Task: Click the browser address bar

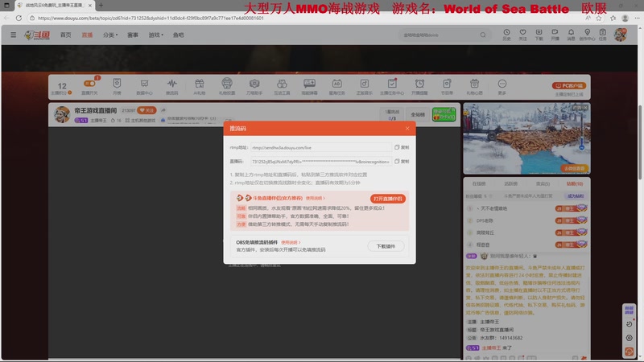Action: (x=304, y=18)
